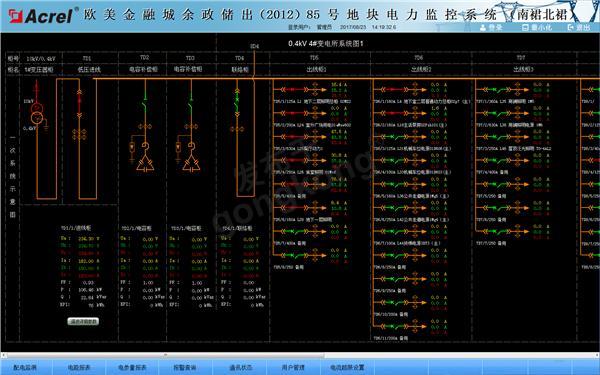The height and width of the screenshot is (375, 600).
Task: Click the horizontal scrollbar thumb
Action: 165,355
